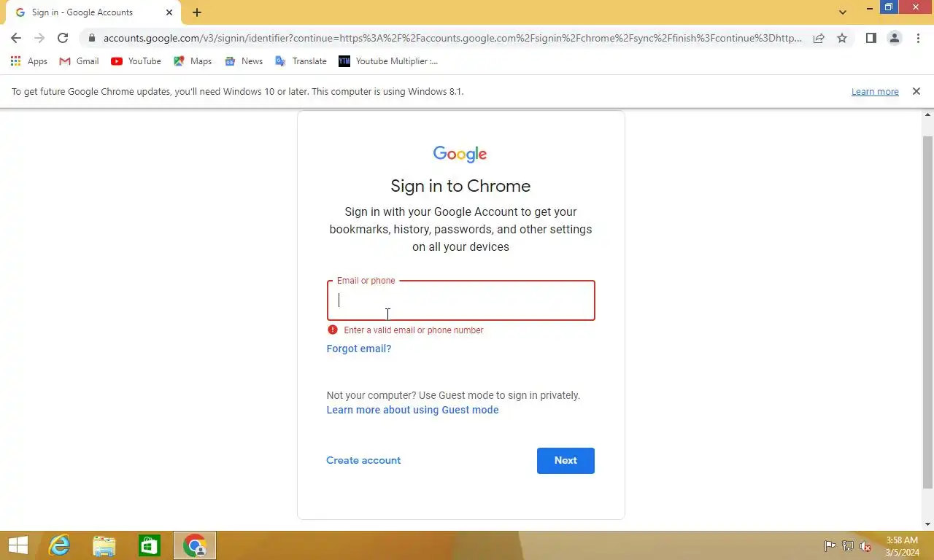934x560 pixels.
Task: Bookmark this page with the star icon
Action: [x=842, y=38]
